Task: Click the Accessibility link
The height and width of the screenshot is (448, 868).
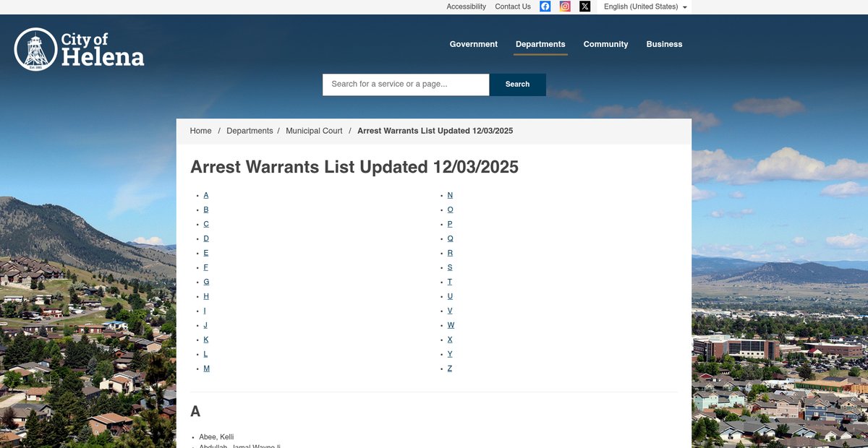Action: [x=466, y=7]
